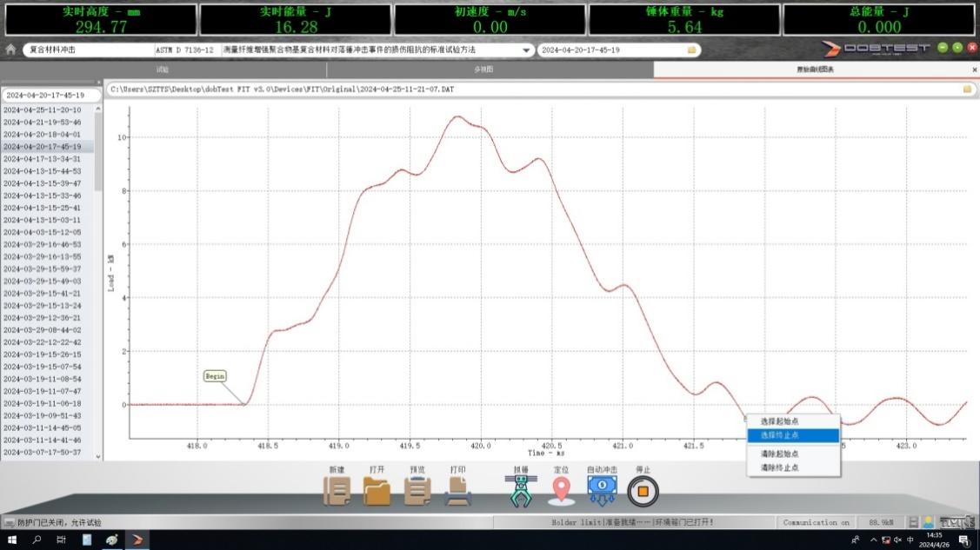
Task: Click the 预览 (Preview) clipboard icon
Action: (417, 491)
